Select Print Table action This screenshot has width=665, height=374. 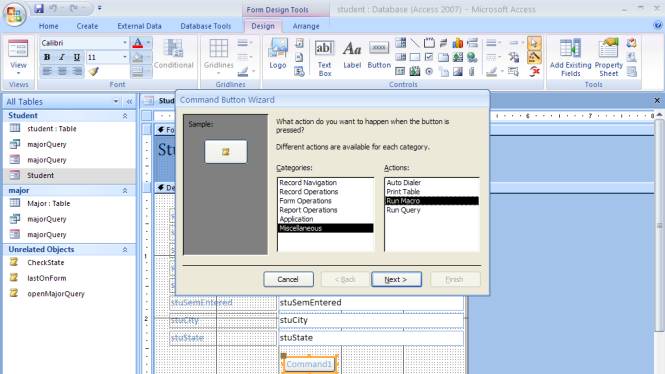[x=432, y=192]
